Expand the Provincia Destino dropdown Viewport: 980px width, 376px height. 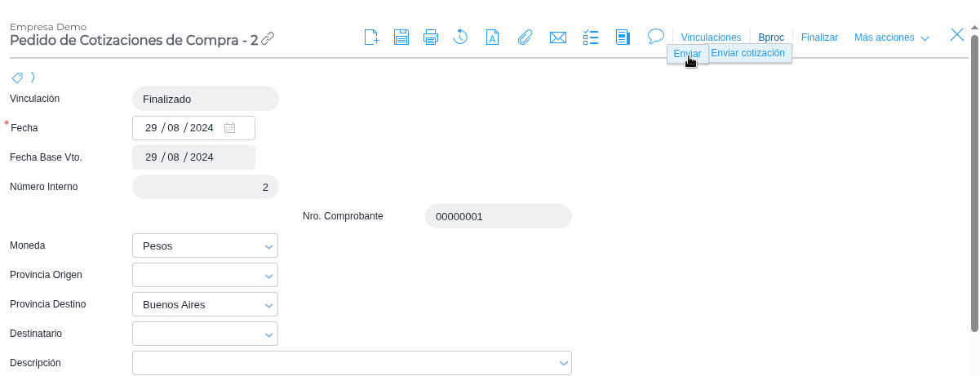(x=268, y=305)
